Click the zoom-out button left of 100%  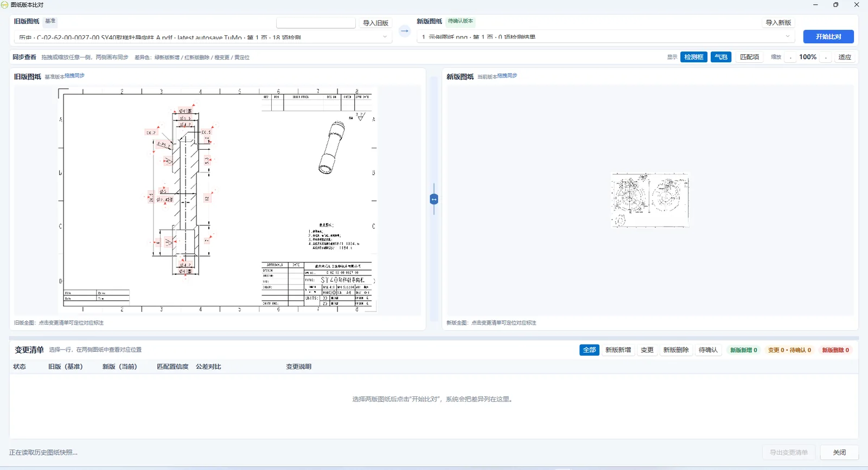[790, 57]
